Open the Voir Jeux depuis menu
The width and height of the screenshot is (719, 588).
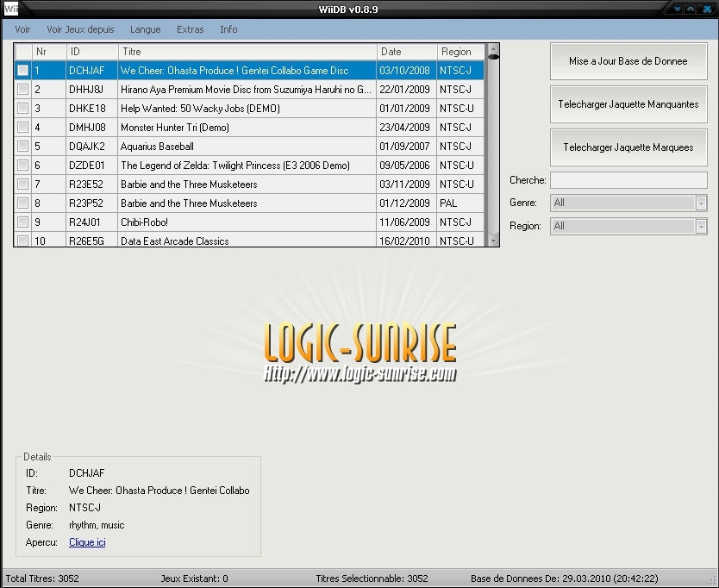coord(80,29)
